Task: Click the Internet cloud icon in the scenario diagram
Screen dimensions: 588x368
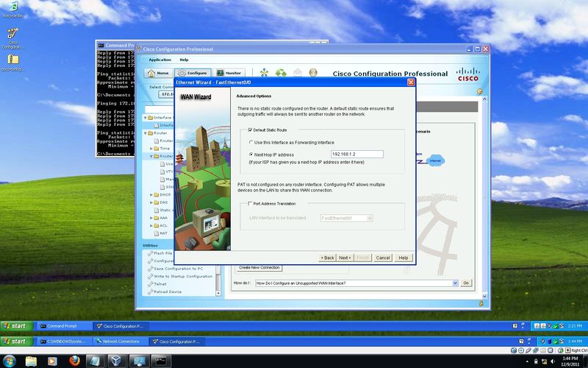Action: click(x=435, y=160)
